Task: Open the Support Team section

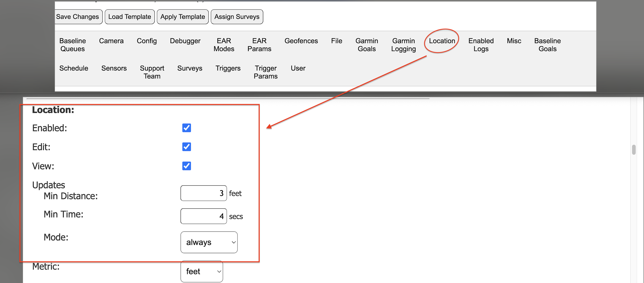Action: pyautogui.click(x=152, y=72)
